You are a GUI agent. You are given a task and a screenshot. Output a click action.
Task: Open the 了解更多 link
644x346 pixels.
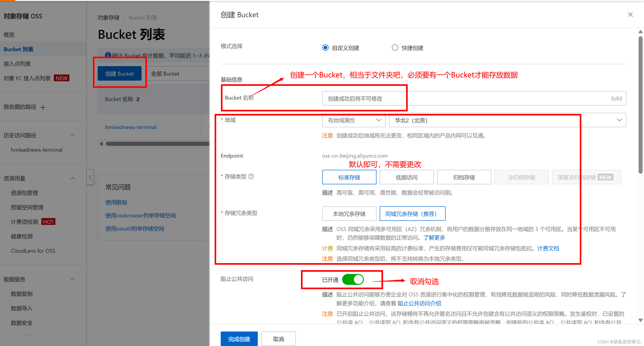(x=434, y=238)
